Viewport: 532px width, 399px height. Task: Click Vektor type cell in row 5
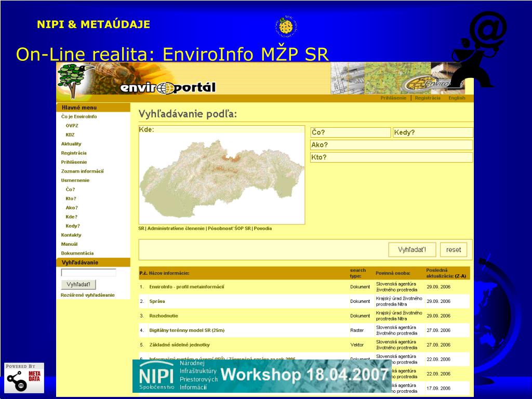tap(357, 345)
